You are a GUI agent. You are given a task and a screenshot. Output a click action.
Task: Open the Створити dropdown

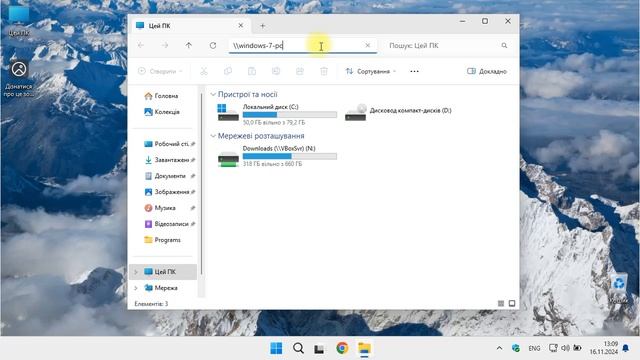pos(160,71)
